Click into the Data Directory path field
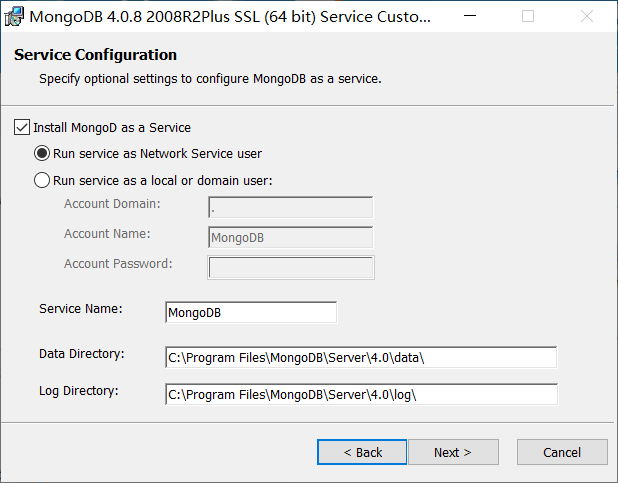Viewport: 618px width, 483px height. pos(360,358)
